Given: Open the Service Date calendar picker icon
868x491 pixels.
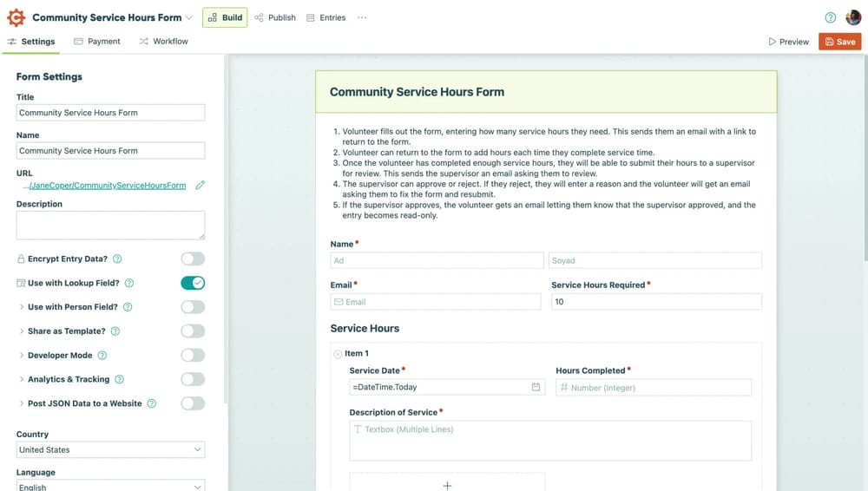Looking at the screenshot, I should pyautogui.click(x=536, y=388).
